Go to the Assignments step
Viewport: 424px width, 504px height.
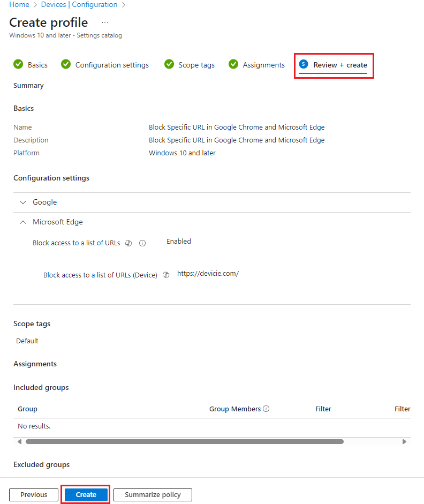point(263,65)
